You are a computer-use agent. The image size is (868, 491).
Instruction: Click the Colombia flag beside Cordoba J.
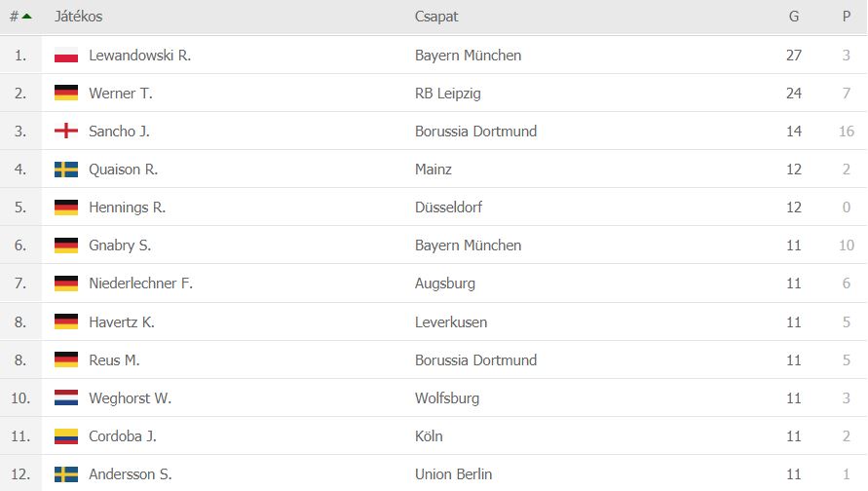coord(66,436)
